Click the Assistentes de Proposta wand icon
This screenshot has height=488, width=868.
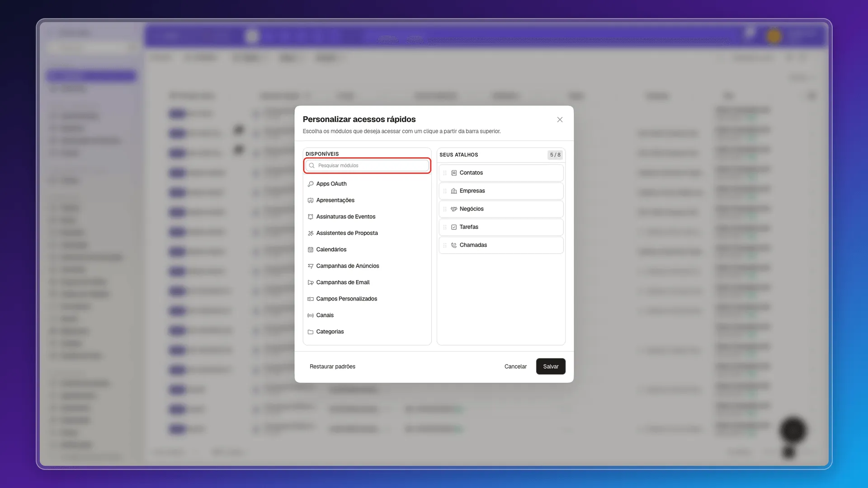click(x=311, y=233)
